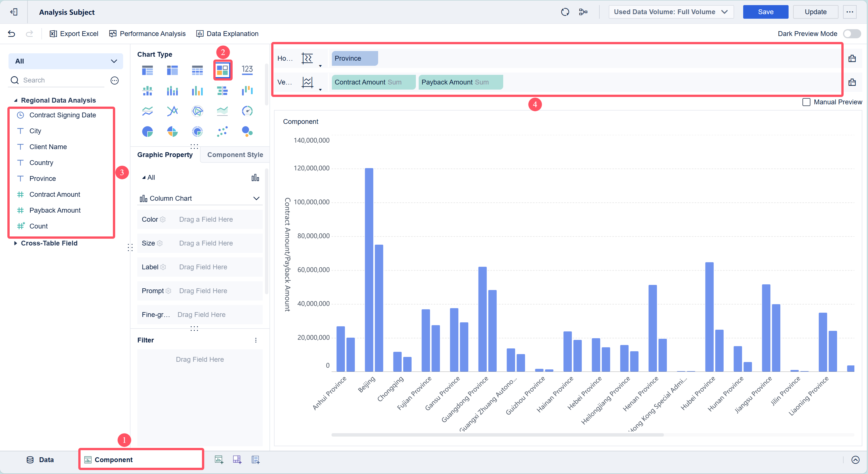Select the radar chart type
This screenshot has height=474, width=868.
(x=197, y=111)
